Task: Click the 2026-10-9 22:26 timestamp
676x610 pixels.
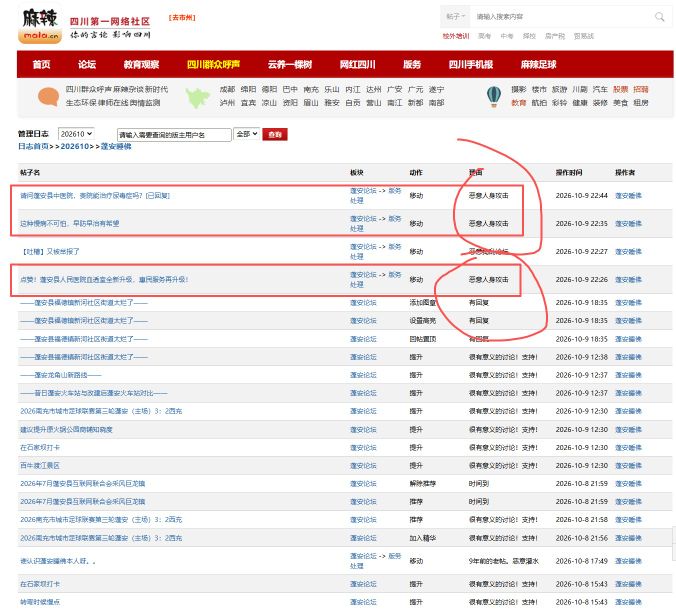Action: 582,279
